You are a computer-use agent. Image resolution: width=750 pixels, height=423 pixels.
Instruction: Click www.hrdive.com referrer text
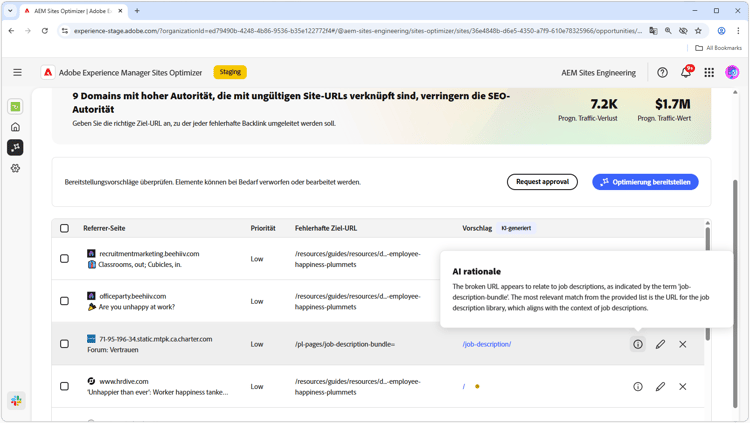click(123, 381)
